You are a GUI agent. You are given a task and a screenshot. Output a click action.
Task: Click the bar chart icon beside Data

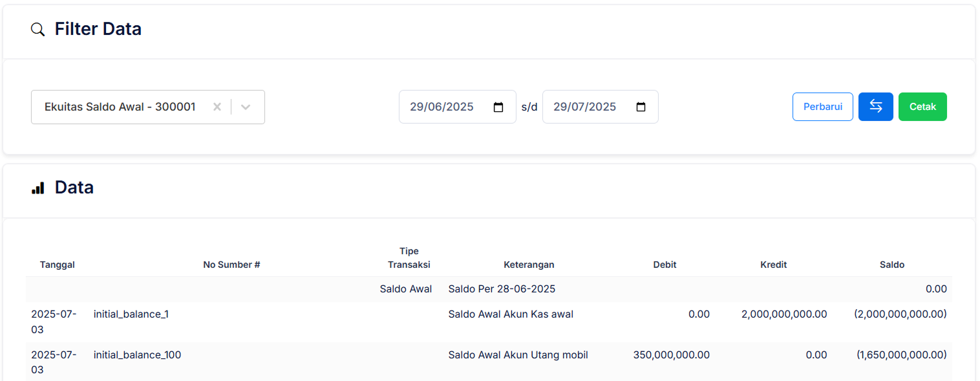coord(38,188)
